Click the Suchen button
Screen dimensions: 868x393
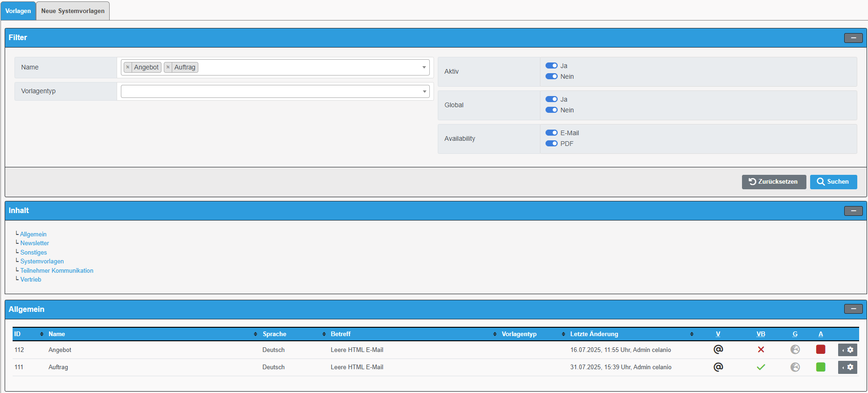click(x=833, y=182)
